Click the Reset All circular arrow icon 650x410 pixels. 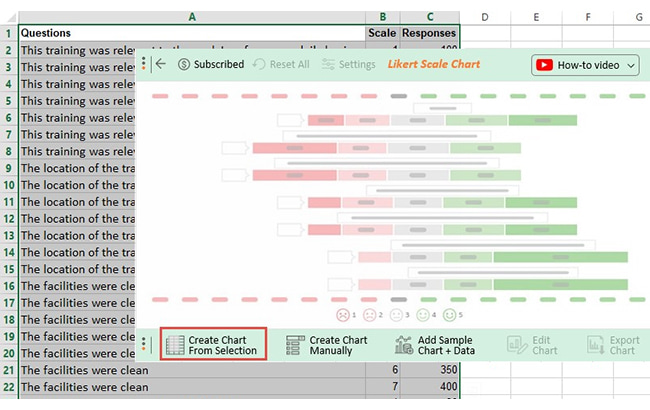[x=259, y=64]
